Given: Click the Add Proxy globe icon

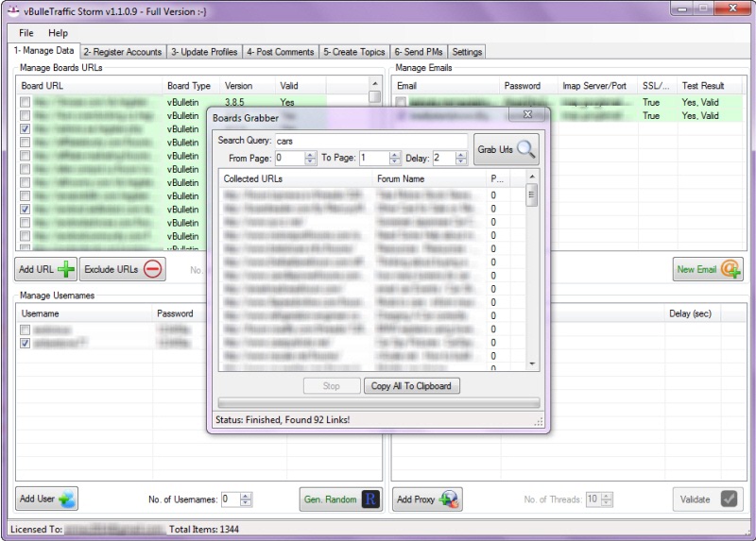Looking at the screenshot, I should click(450, 499).
